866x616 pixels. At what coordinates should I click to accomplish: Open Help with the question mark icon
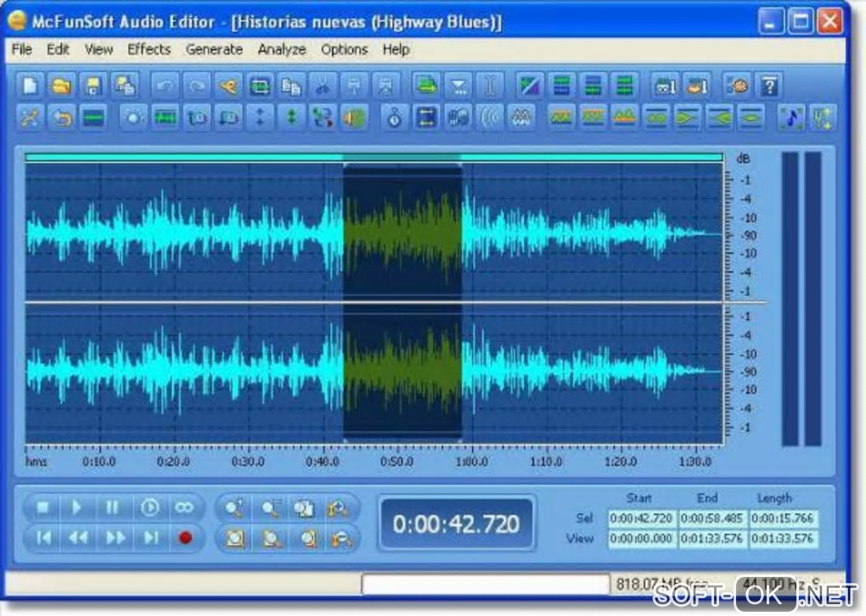769,86
